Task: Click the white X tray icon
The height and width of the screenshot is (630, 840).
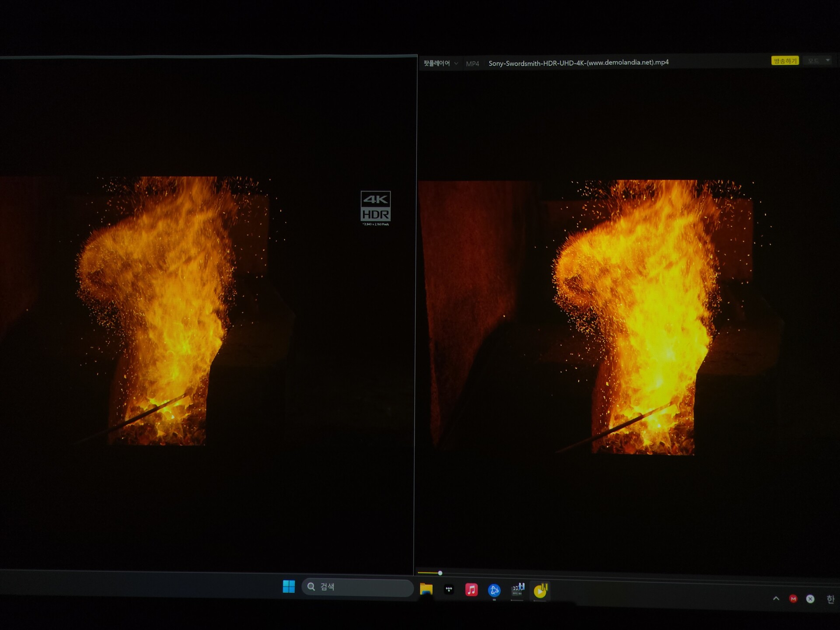Action: (810, 599)
